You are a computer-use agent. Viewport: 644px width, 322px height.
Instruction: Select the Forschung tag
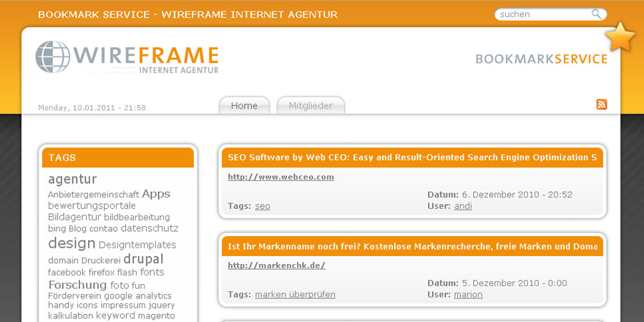(77, 285)
